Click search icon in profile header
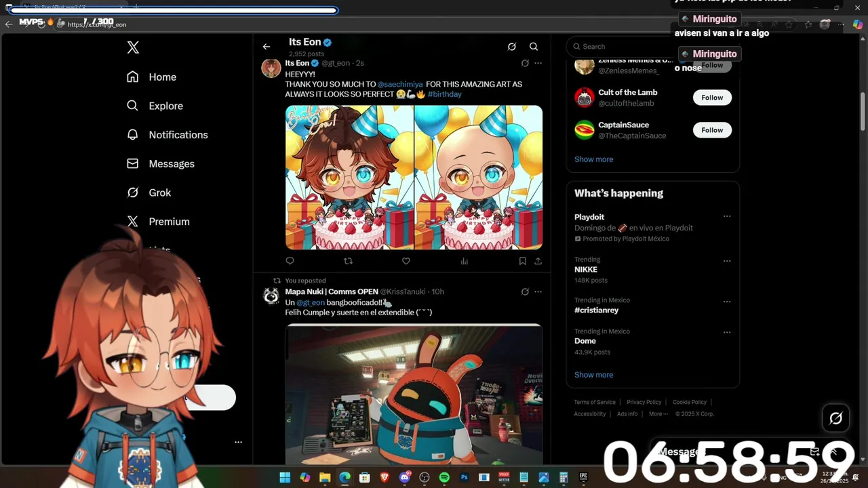Viewport: 868px width, 488px height. tap(534, 47)
